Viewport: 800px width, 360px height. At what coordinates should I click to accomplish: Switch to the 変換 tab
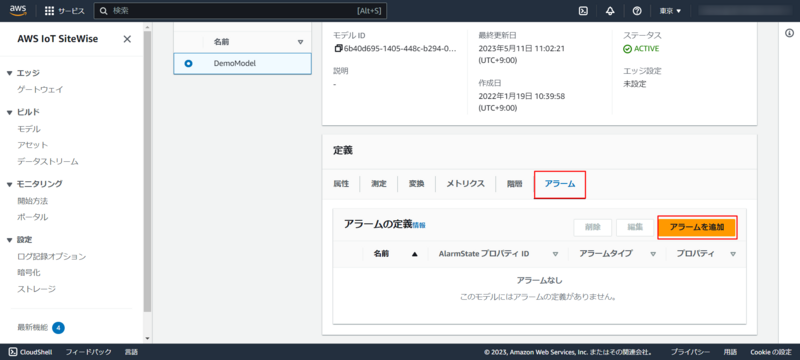[x=416, y=184]
